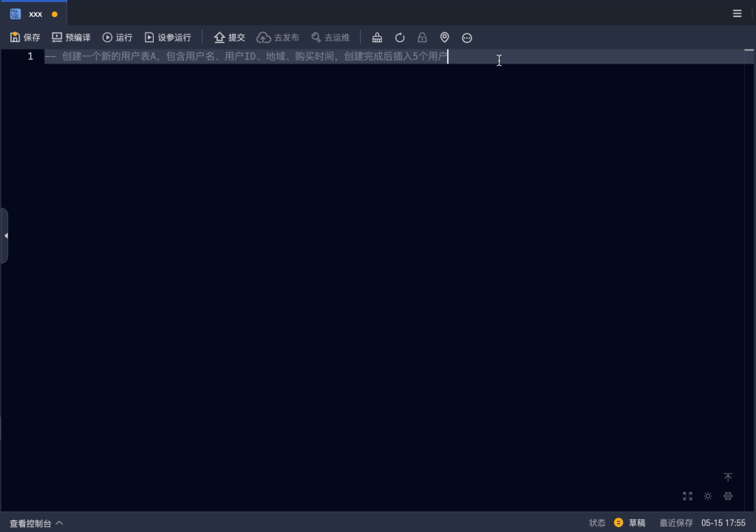The height and width of the screenshot is (532, 756).
Task: Expand the collapsed left side panel
Action: click(5, 236)
